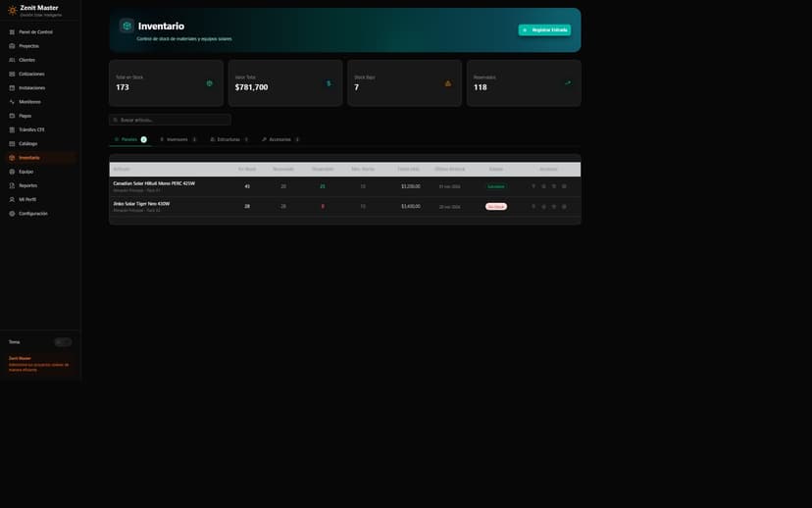Click last action icon for Jinko Solar row

(564, 207)
